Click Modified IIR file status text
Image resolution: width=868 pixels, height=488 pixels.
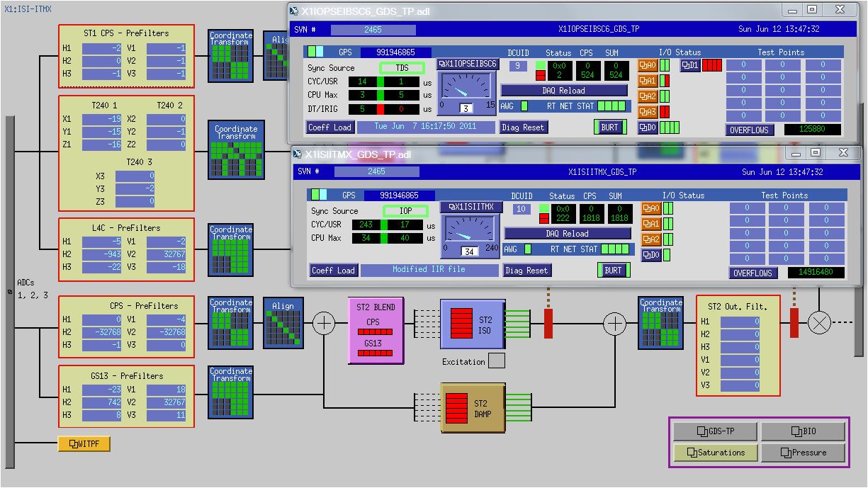[430, 270]
